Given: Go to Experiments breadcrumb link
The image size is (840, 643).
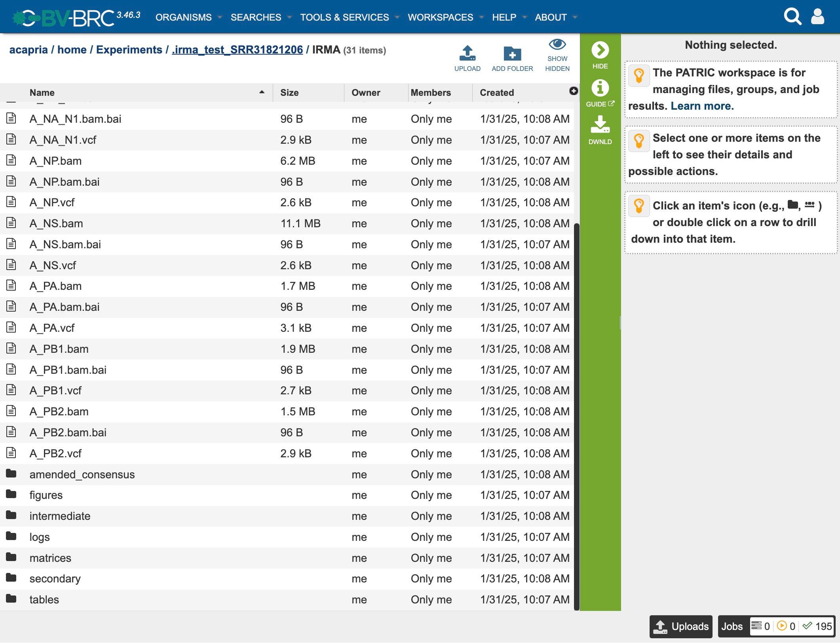Looking at the screenshot, I should click(x=129, y=50).
